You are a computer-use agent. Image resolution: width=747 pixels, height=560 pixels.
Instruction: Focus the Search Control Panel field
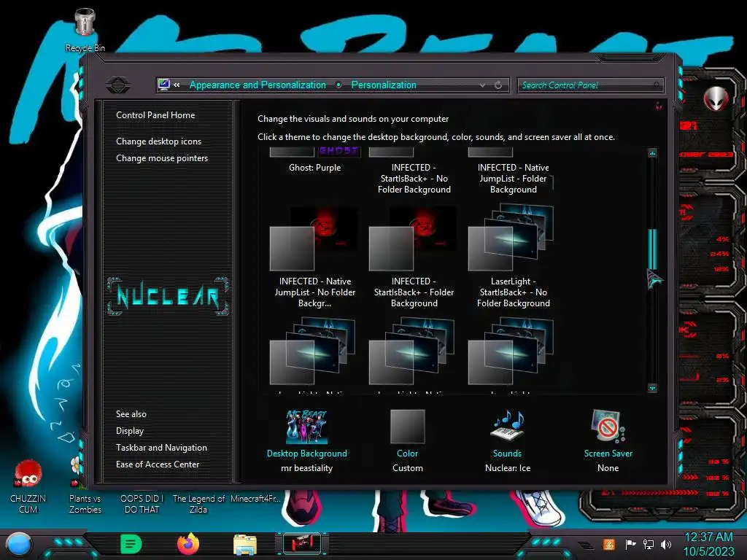pyautogui.click(x=590, y=85)
